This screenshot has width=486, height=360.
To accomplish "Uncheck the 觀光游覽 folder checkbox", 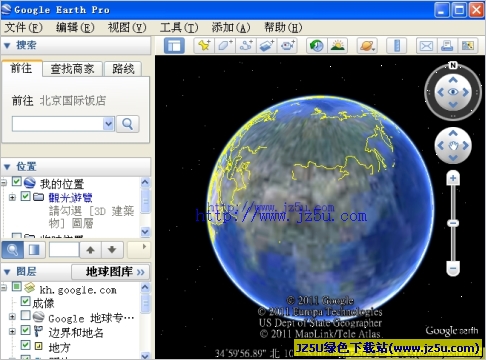I will [x=25, y=196].
